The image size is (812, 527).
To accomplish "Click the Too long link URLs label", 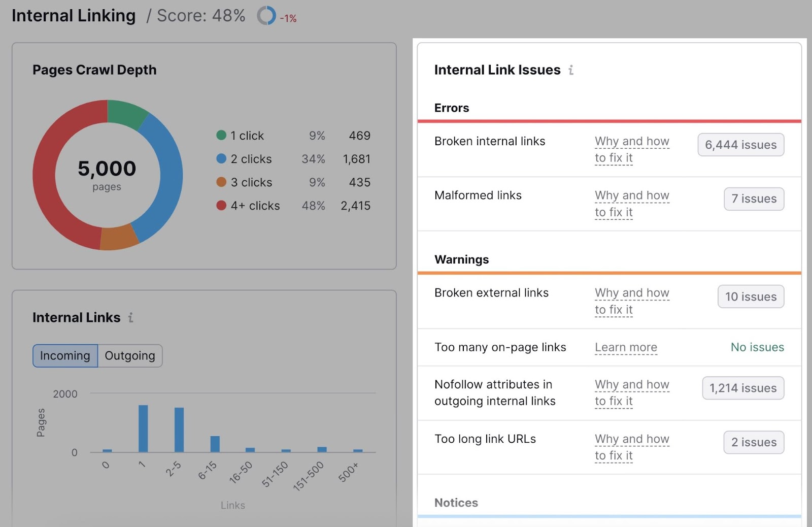I will point(485,439).
